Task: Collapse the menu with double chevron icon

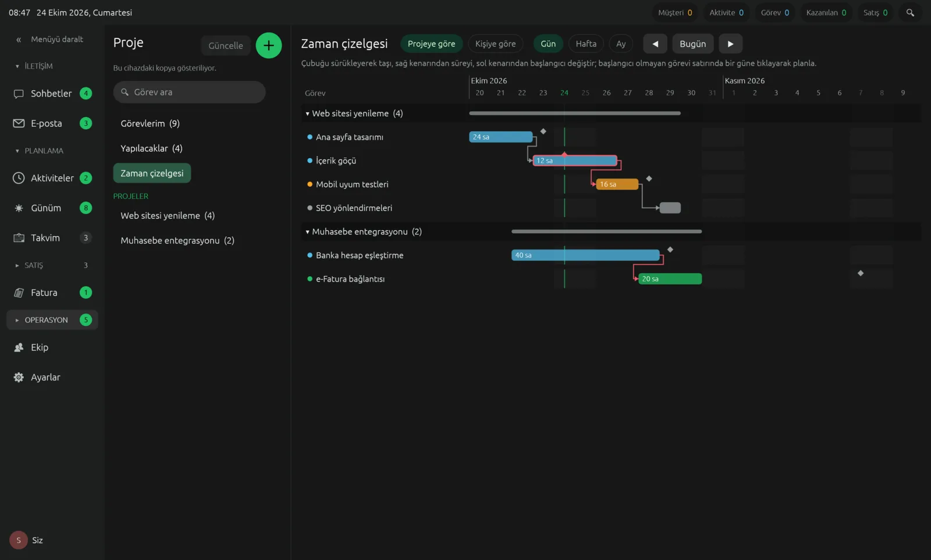Action: 19,40
